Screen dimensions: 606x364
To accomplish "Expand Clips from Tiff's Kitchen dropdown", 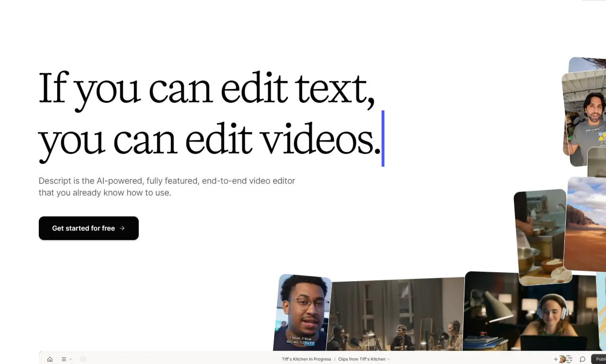I will pyautogui.click(x=364, y=359).
